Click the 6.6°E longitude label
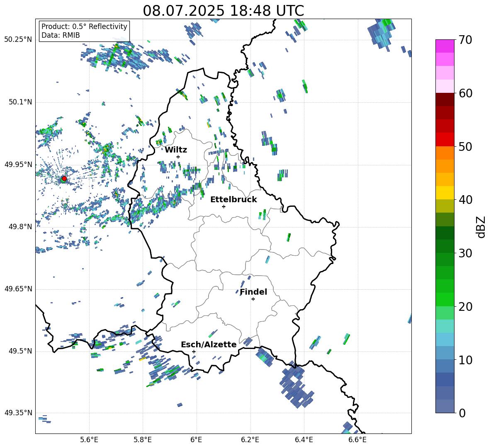The width and height of the screenshot is (491, 448). click(x=357, y=440)
